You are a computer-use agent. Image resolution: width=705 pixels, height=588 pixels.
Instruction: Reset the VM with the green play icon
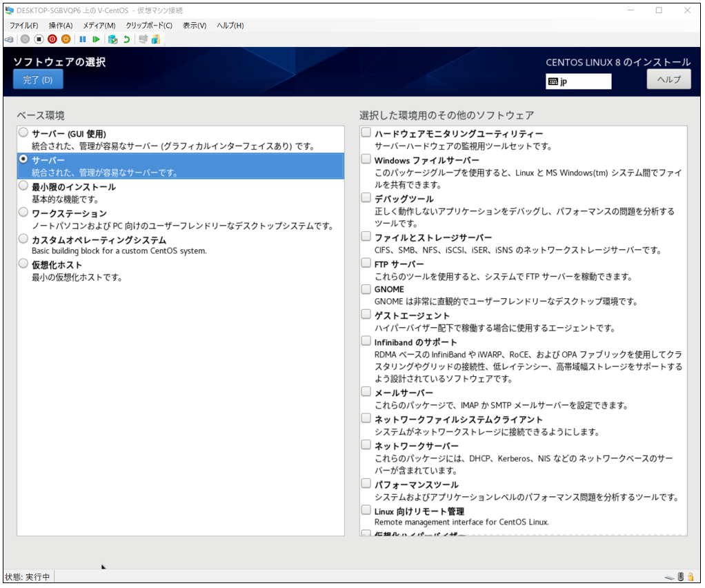click(96, 39)
